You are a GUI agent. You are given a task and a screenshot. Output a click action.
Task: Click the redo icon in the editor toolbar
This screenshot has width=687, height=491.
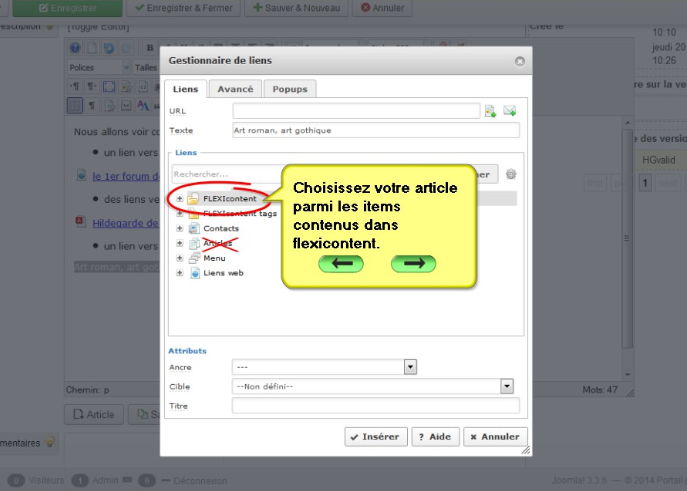point(126,48)
